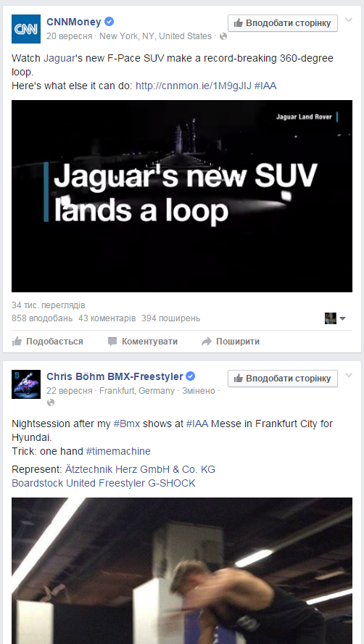Open the verified badge beside Chris Böhm BMX-Freestyler
This screenshot has width=364, height=644.
tap(190, 376)
